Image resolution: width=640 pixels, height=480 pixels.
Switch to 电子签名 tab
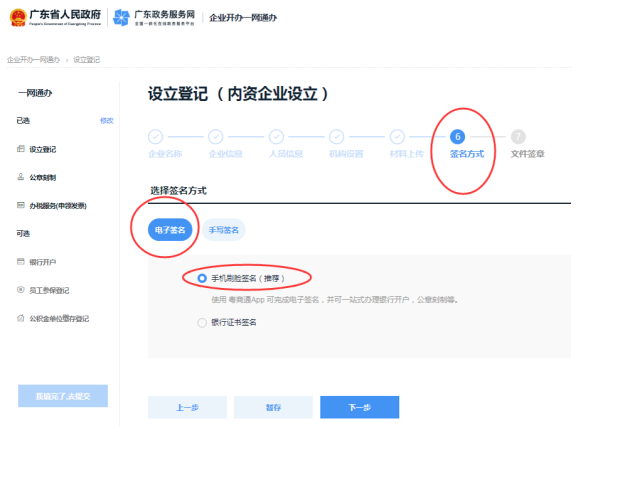170,230
